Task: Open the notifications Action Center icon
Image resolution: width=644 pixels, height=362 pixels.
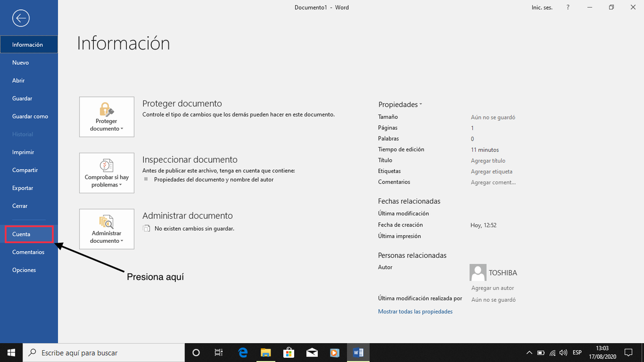Action: tap(628, 352)
